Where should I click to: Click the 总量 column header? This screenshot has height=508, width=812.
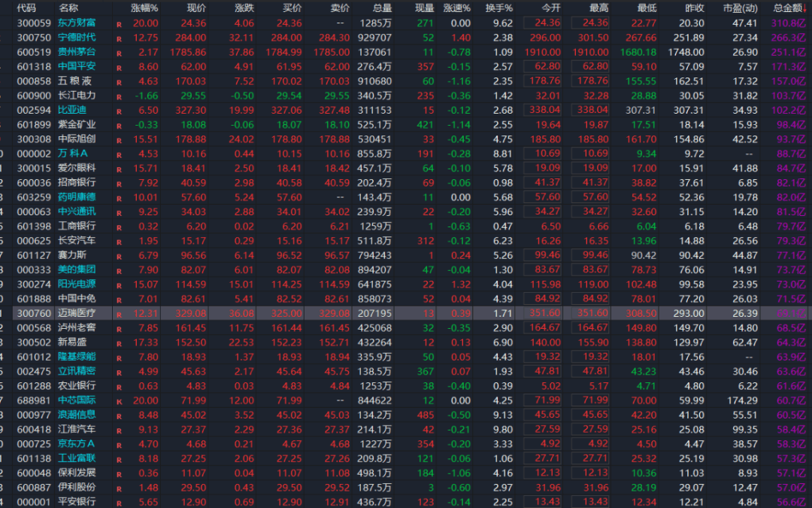pyautogui.click(x=382, y=8)
